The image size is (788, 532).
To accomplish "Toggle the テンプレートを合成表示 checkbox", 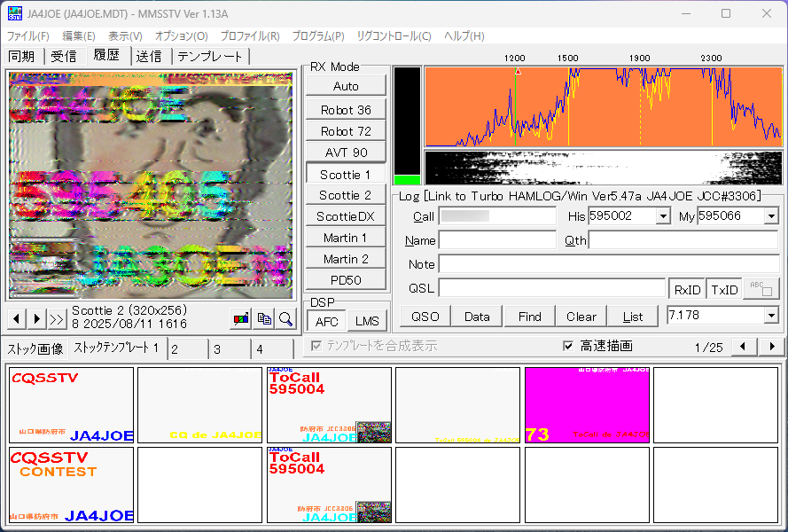I will (316, 346).
